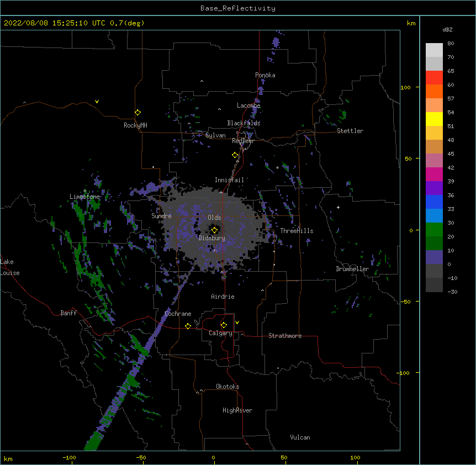Image resolution: width=476 pixels, height=465 pixels.
Task: Select the Drumheller city label
Action: click(x=352, y=269)
